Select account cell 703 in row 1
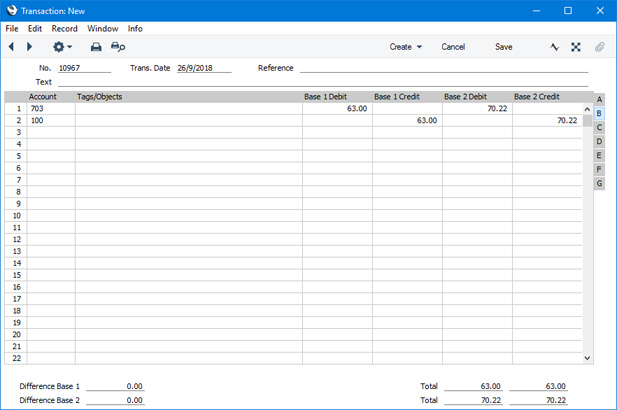This screenshot has height=410, width=617. pos(51,109)
